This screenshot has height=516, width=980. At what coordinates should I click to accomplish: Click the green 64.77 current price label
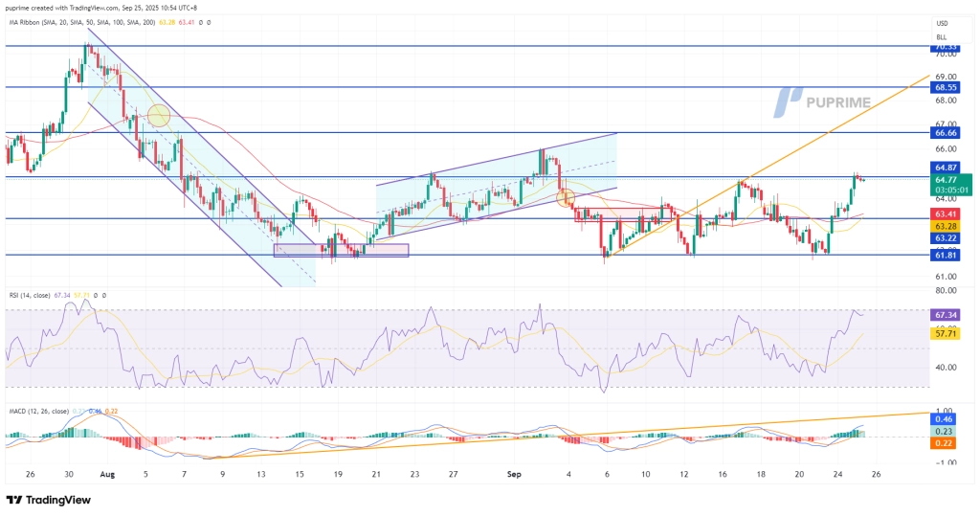tap(951, 185)
